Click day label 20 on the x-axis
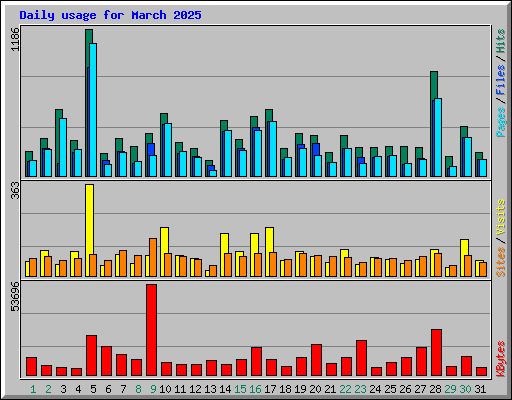The image size is (512, 400). [315, 389]
